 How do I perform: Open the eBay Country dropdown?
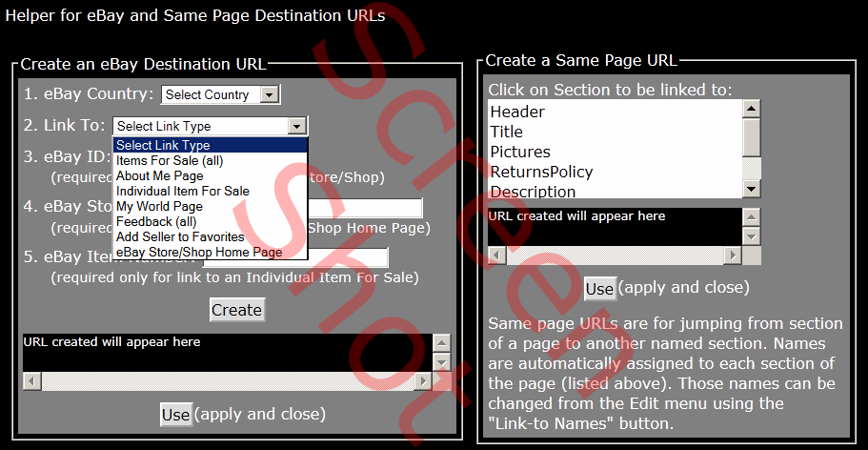[x=220, y=94]
